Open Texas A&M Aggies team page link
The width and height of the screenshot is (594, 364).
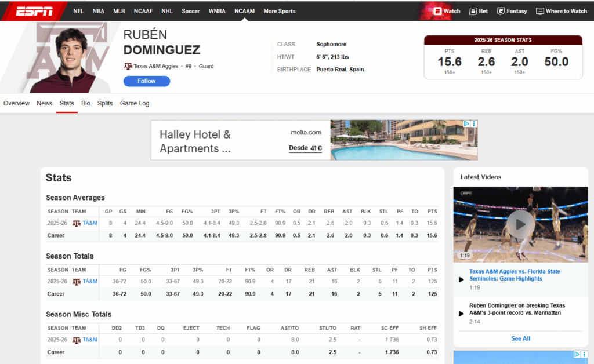[157, 67]
